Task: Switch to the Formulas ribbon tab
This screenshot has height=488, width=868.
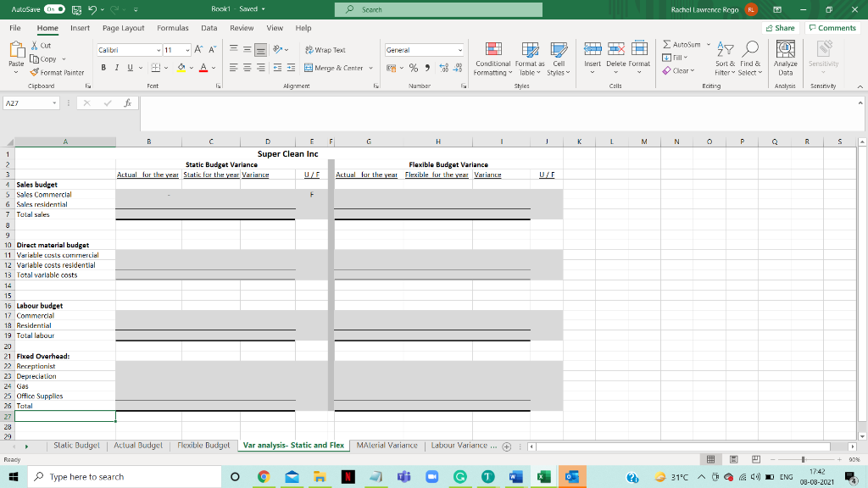Action: (173, 27)
